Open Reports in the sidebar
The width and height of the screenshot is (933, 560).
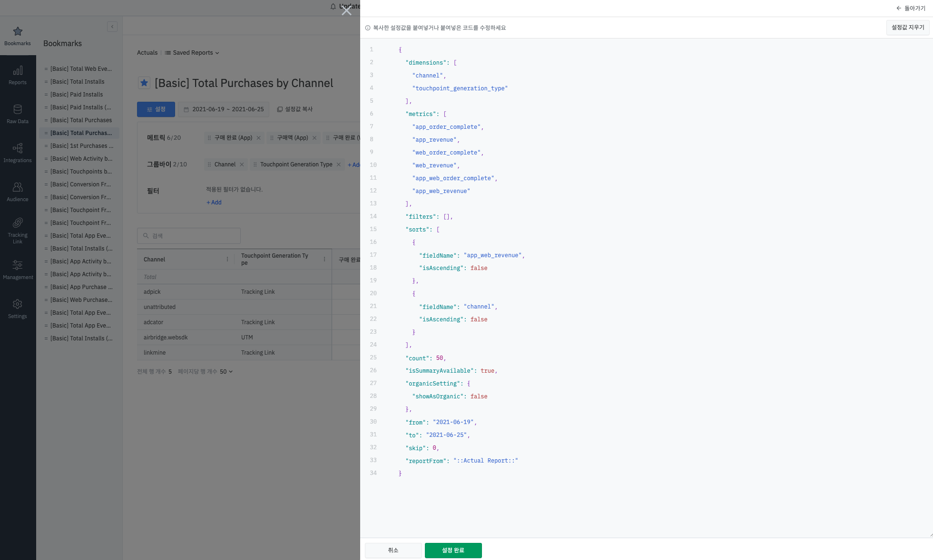pyautogui.click(x=18, y=75)
